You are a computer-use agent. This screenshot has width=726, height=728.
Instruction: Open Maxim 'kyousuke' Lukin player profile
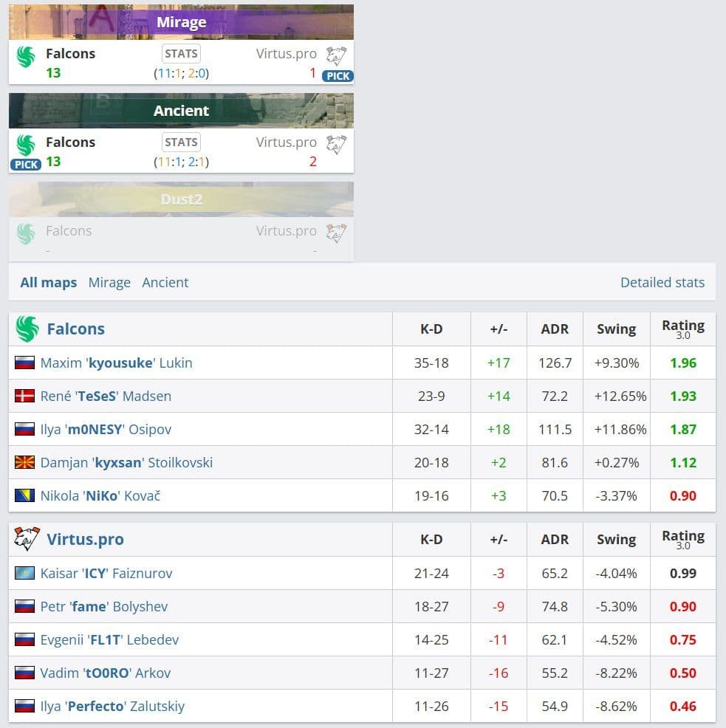(x=116, y=363)
